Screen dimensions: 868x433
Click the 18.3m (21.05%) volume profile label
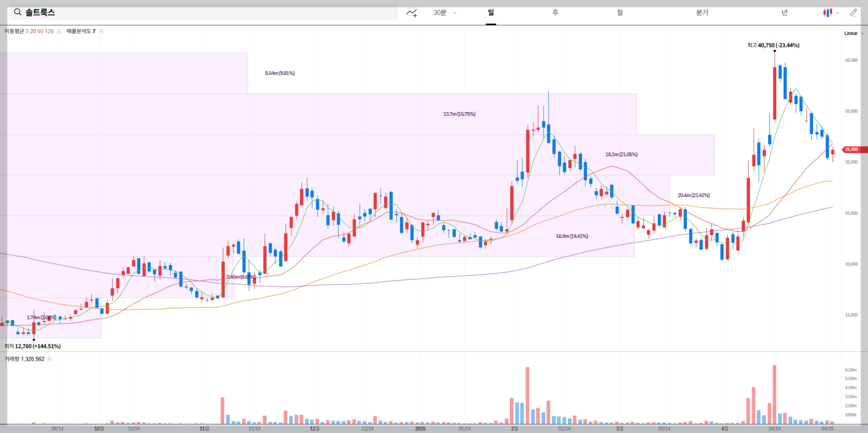(621, 154)
